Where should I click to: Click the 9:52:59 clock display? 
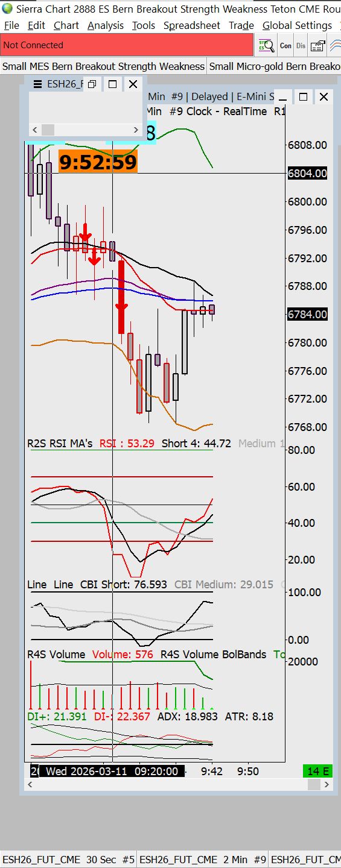[98, 162]
